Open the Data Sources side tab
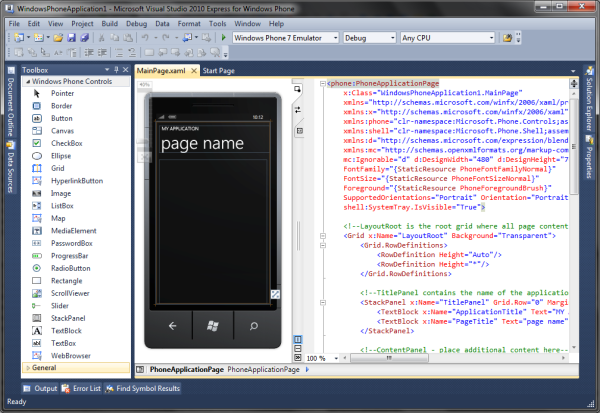Viewport: 600px width, 413px height. point(11,167)
